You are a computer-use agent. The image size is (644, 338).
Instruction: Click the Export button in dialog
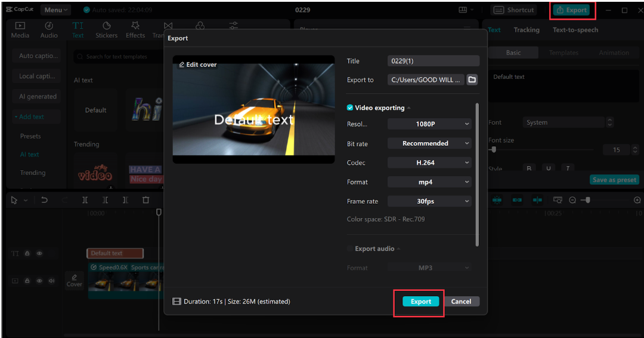point(421,302)
